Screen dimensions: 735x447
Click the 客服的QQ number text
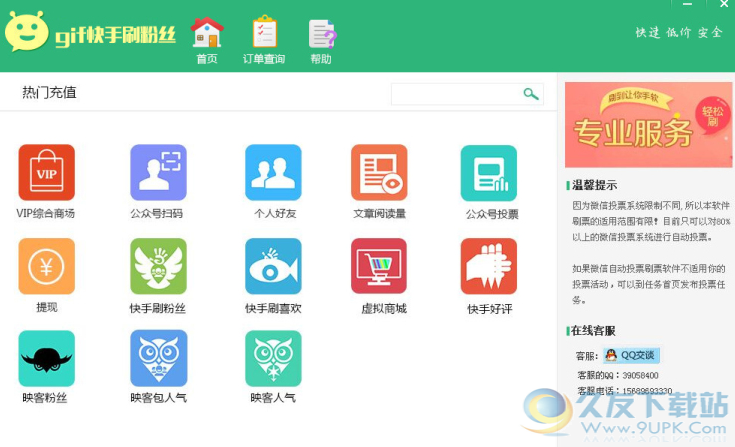[618, 375]
